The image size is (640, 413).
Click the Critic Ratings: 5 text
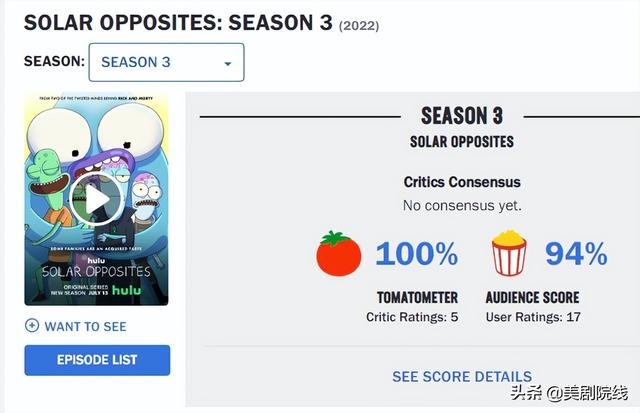pyautogui.click(x=412, y=317)
